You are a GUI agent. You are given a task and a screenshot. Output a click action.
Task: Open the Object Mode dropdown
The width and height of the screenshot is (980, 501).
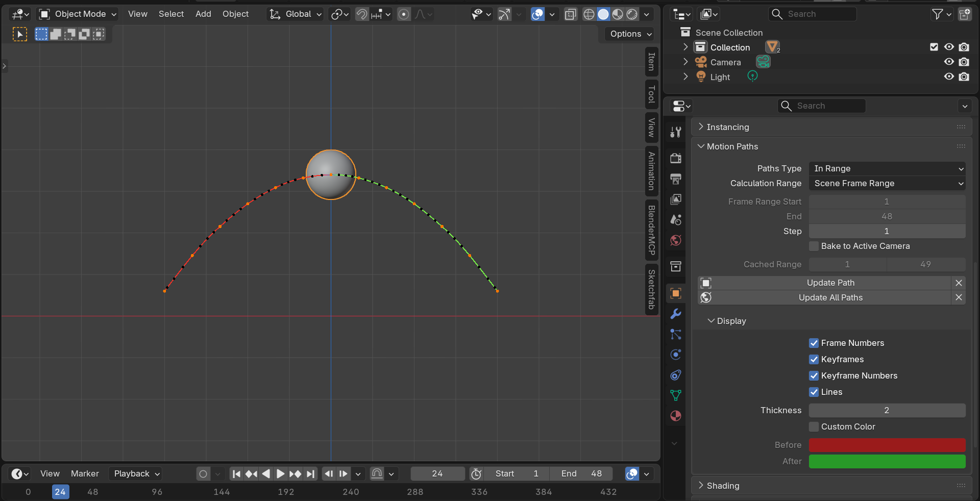(79, 14)
